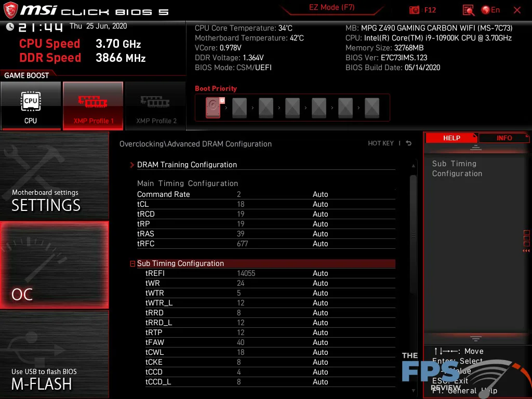
Task: Toggle the CPU Game Boost button
Action: [31, 105]
